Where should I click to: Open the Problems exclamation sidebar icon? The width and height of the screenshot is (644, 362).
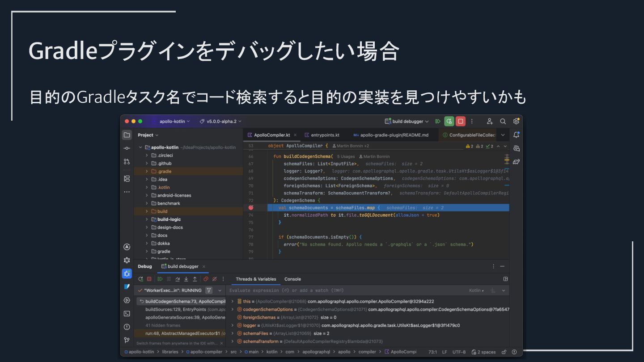[x=127, y=327]
